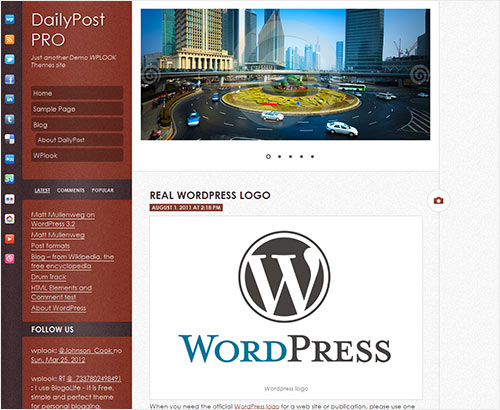Open the About DailyPost submenu item
Screen dimensions: 500x410
(79, 140)
